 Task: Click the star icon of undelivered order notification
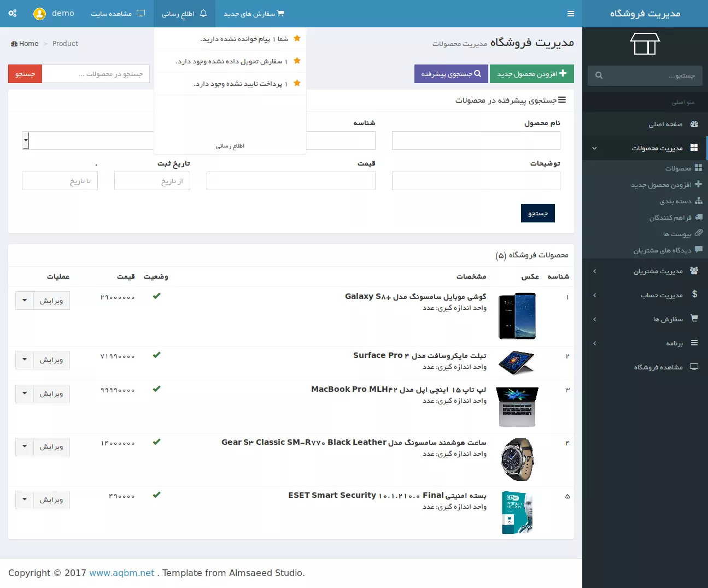(297, 61)
